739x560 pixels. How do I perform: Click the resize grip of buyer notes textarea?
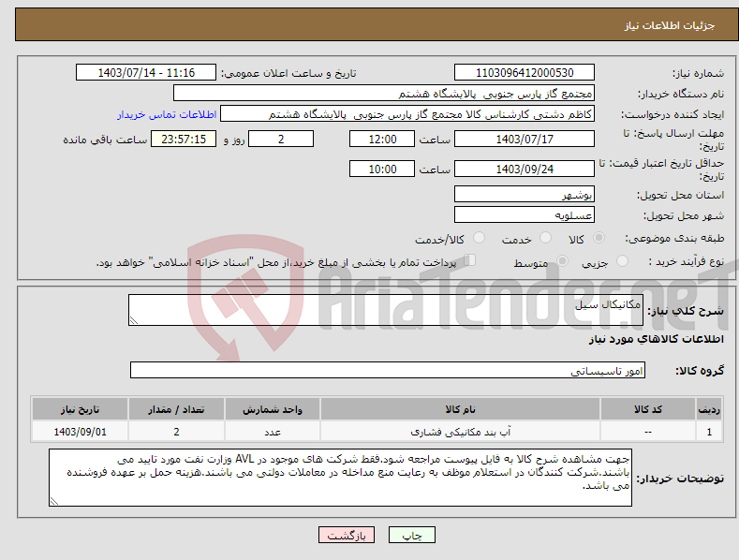pyautogui.click(x=54, y=502)
